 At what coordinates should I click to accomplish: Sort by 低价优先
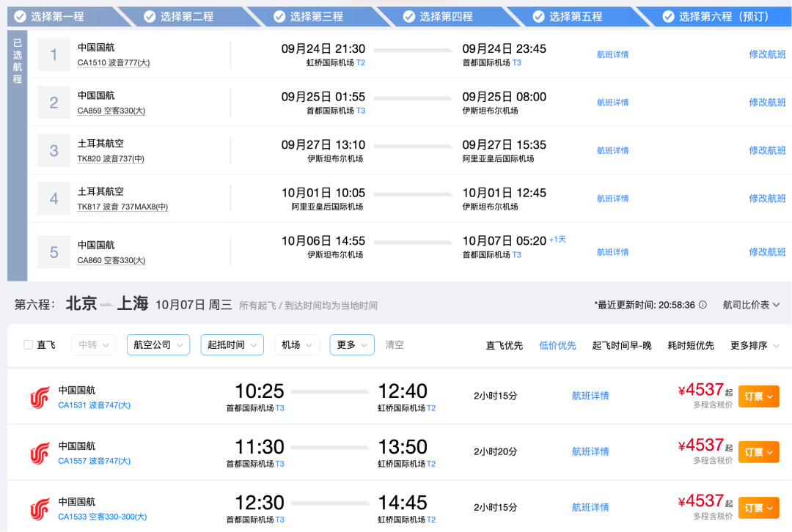click(557, 346)
